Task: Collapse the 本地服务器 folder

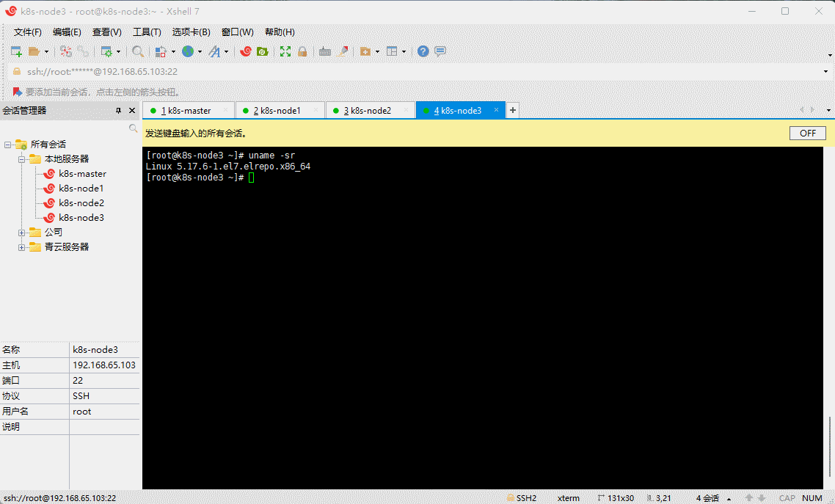Action: click(21, 159)
